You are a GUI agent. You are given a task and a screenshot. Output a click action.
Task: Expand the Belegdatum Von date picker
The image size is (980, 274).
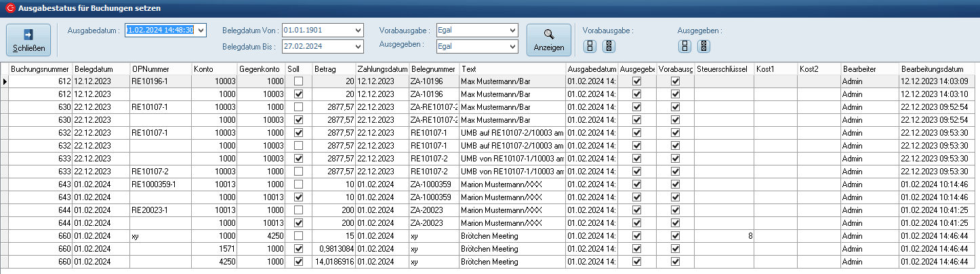coord(358,31)
